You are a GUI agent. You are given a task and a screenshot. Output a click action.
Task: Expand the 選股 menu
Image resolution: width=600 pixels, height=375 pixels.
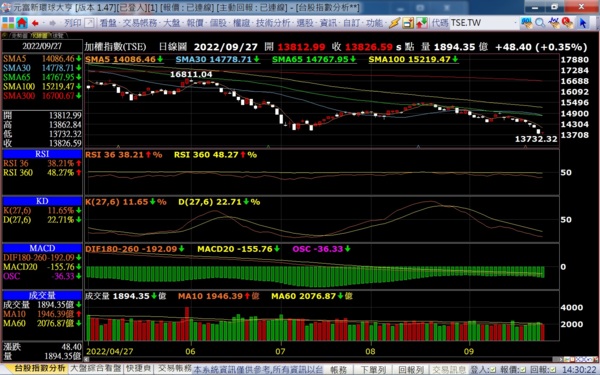click(x=305, y=23)
